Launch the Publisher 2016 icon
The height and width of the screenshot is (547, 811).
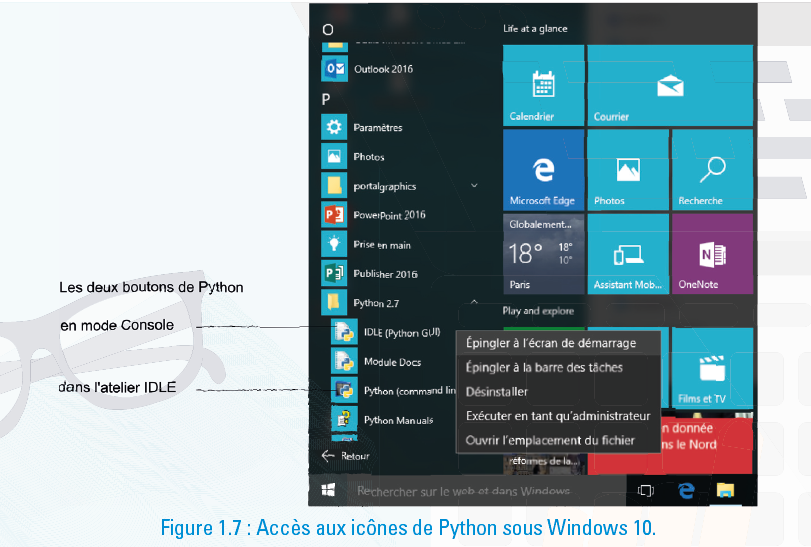(x=334, y=273)
